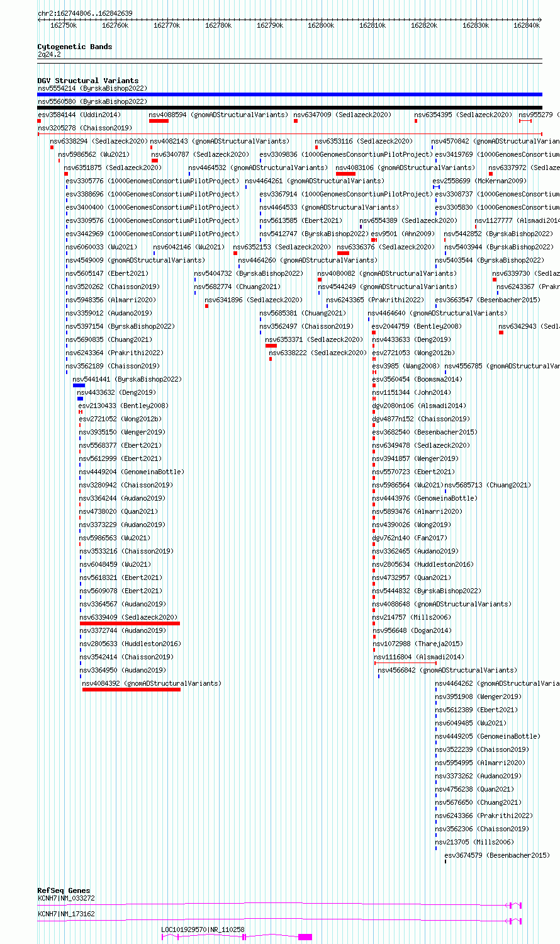Open nsv1116804 (Alsmadi2014) variant

[x=419, y=657]
